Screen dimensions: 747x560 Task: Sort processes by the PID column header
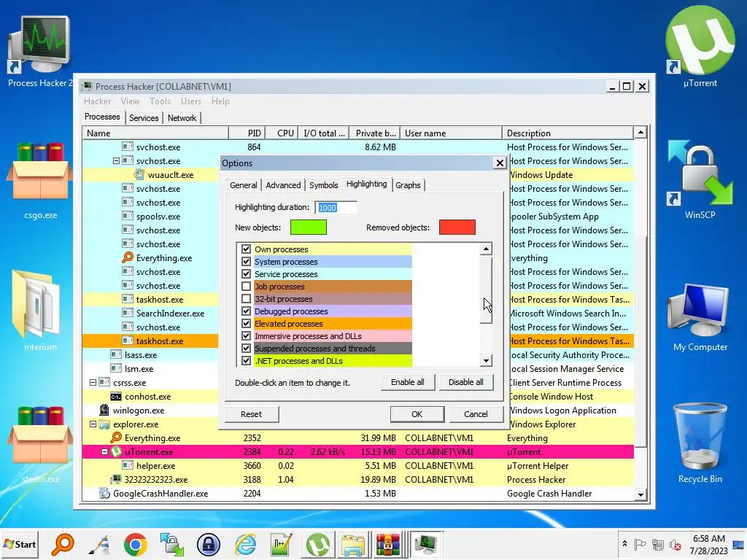[x=247, y=133]
